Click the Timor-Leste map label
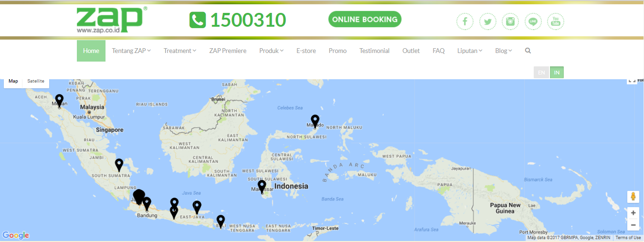The image size is (644, 242). click(x=325, y=228)
